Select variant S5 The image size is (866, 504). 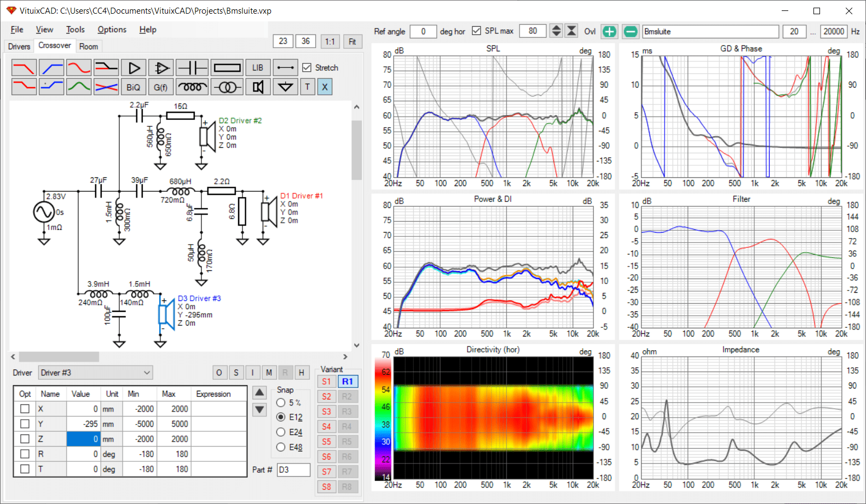pos(326,442)
